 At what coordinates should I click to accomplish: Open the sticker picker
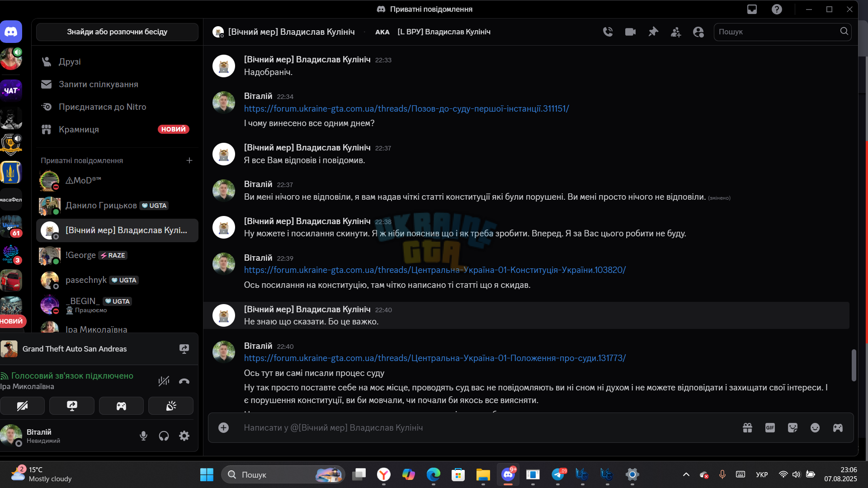[x=793, y=427]
